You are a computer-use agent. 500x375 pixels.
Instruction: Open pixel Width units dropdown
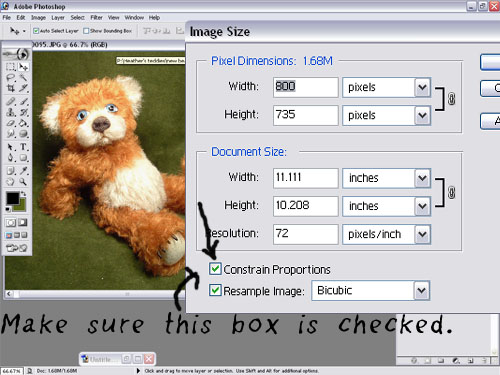coord(423,87)
